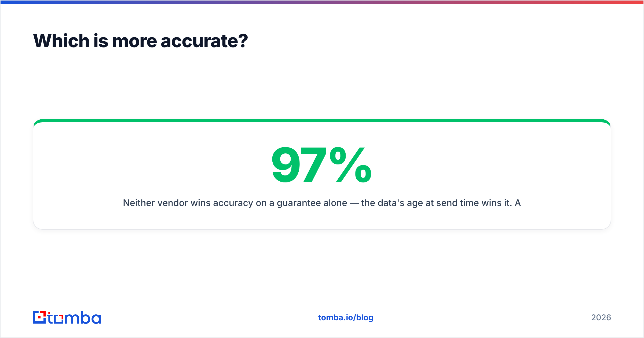Click the green digit 9
Viewport: 644px width, 338px height.
click(x=286, y=165)
